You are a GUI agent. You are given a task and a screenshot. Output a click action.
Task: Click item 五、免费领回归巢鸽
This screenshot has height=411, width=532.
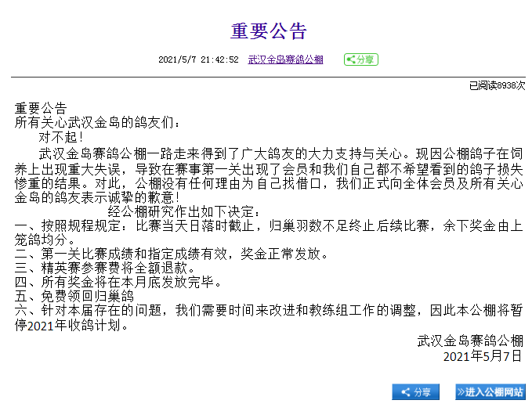(74, 296)
